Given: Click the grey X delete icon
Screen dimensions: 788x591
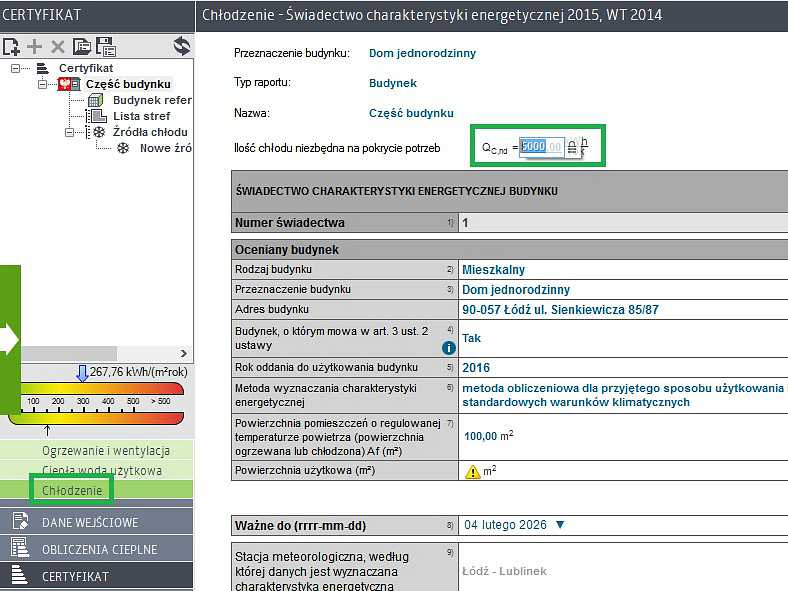Looking at the screenshot, I should tap(58, 47).
